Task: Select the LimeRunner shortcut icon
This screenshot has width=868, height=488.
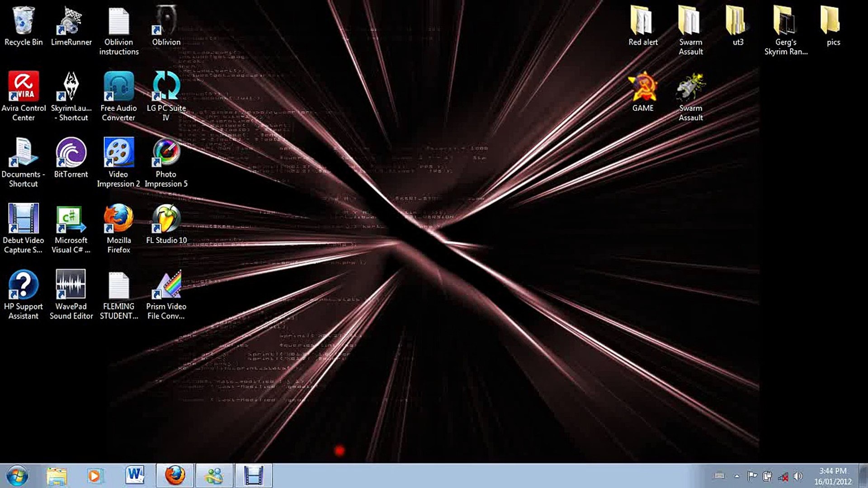Action: pyautogui.click(x=71, y=21)
